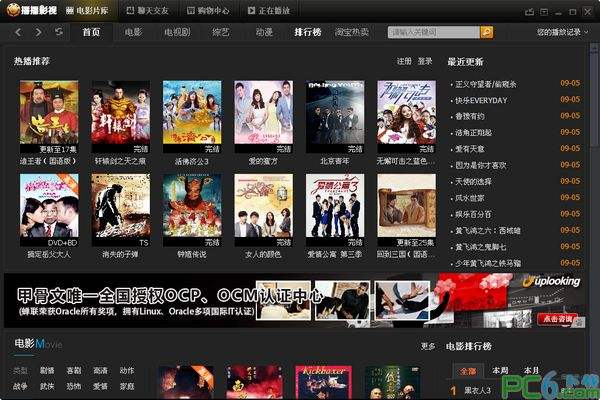Open the 爱的蜜方 poster
Image resolution: width=600 pixels, height=400 pixels.
tap(264, 116)
